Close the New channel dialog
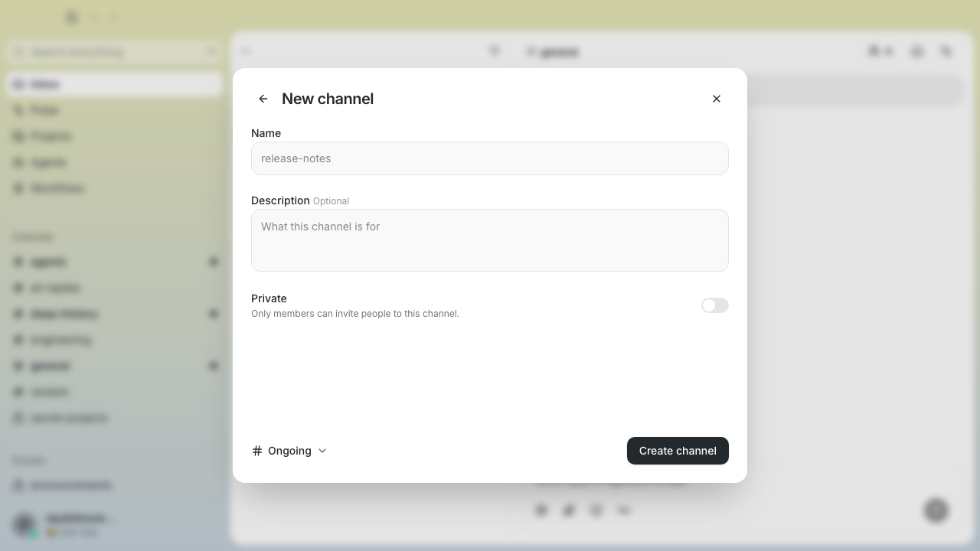Viewport: 980px width, 551px height. 717,99
